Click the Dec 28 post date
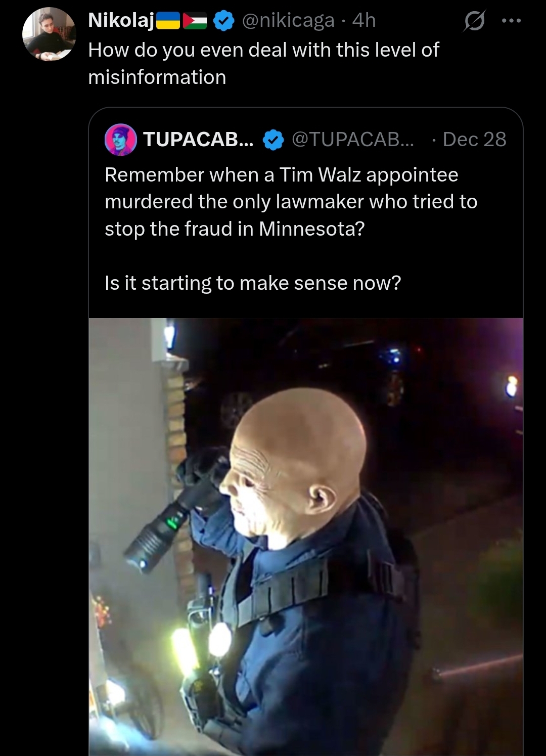 (x=474, y=139)
